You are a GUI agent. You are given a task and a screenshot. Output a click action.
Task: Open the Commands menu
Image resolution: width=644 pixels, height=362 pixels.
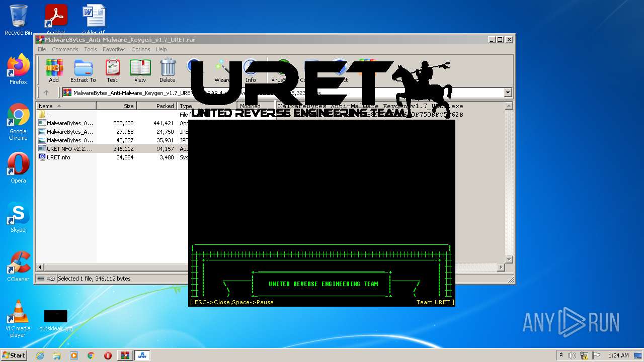coord(65,49)
